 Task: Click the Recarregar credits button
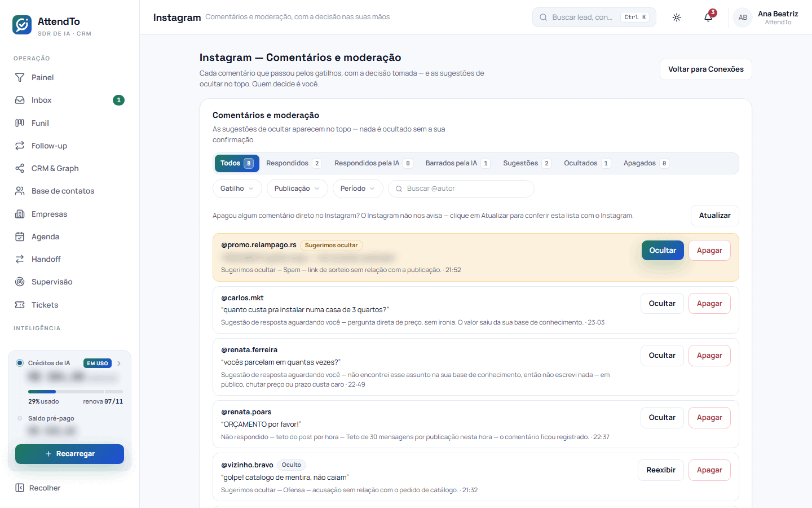pos(69,454)
